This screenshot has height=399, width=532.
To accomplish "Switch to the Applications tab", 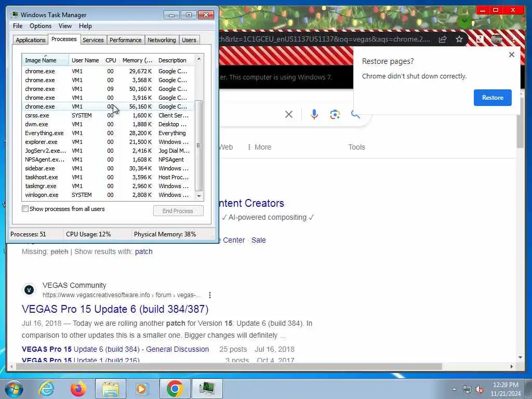I will (x=31, y=40).
